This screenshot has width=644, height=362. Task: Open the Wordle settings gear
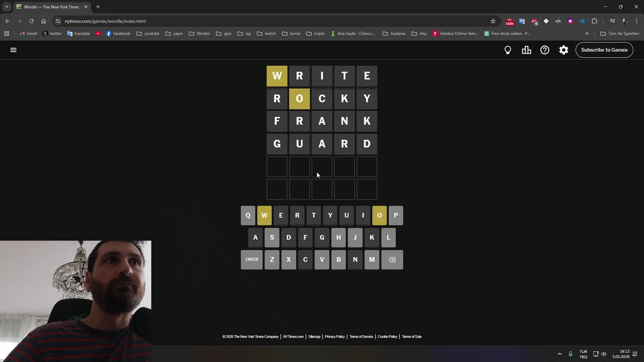click(563, 50)
